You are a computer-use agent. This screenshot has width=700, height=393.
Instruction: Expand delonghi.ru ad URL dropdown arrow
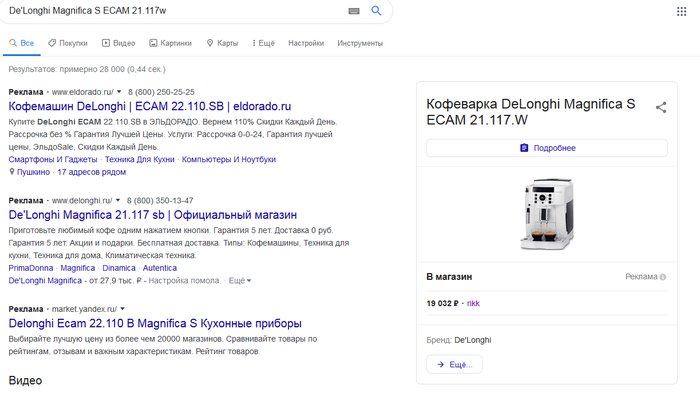tap(118, 201)
